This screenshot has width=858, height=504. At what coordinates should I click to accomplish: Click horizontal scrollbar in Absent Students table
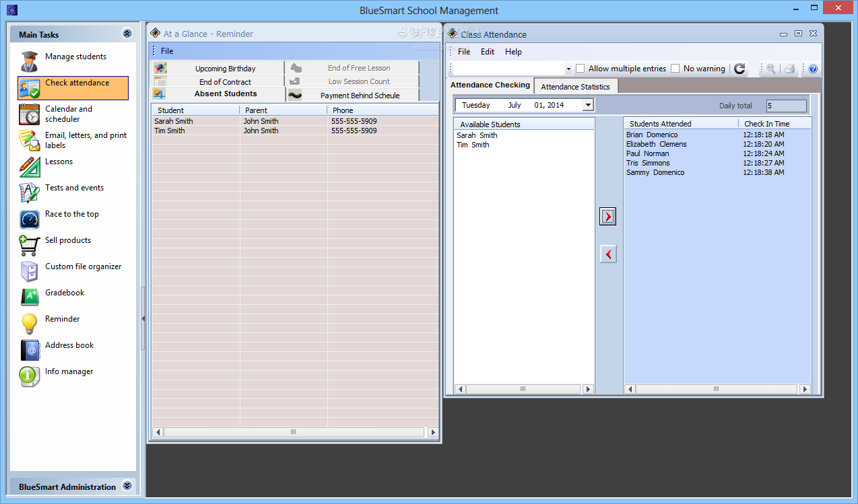click(294, 432)
